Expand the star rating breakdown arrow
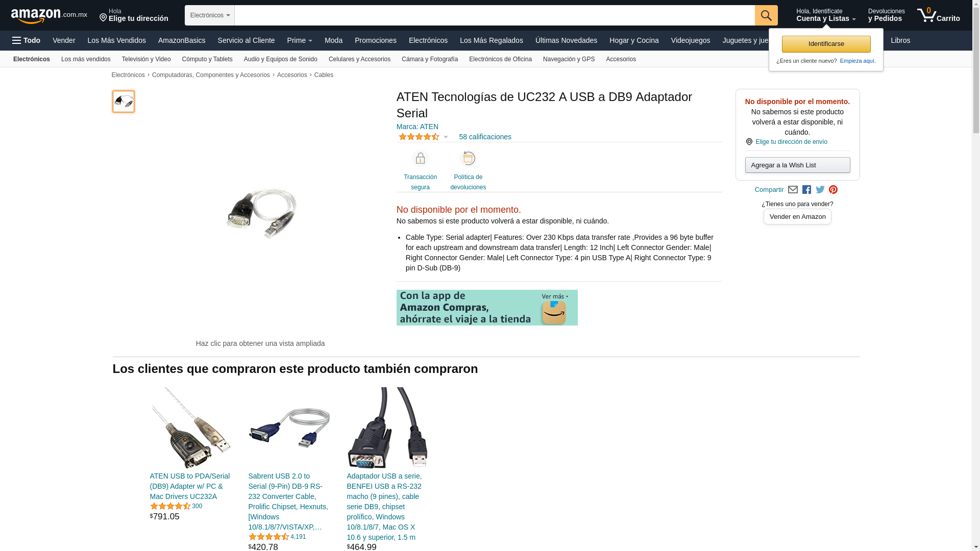Image resolution: width=980 pixels, height=551 pixels. (x=446, y=137)
